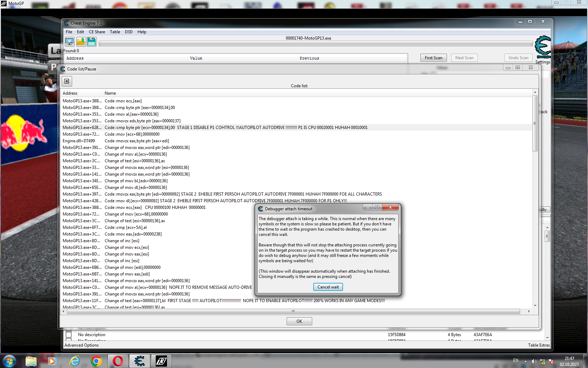Show hidden tray icons arrow
This screenshot has width=588, height=368.
(525, 361)
